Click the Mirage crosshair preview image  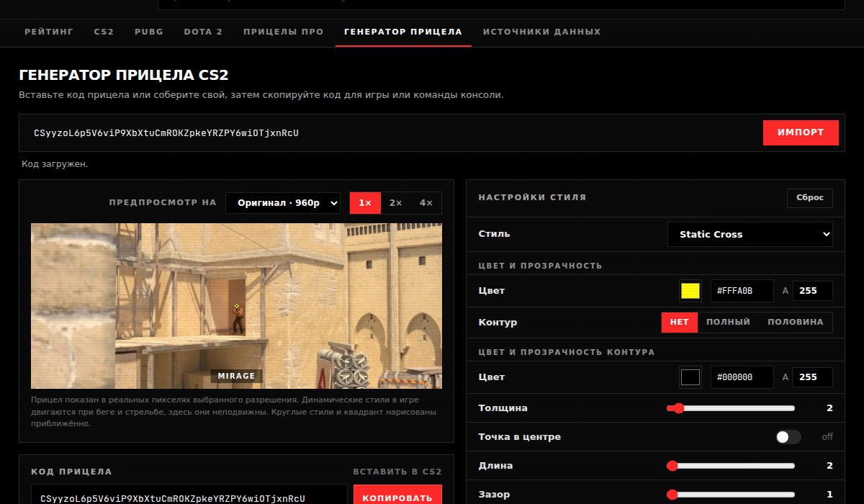[236, 306]
